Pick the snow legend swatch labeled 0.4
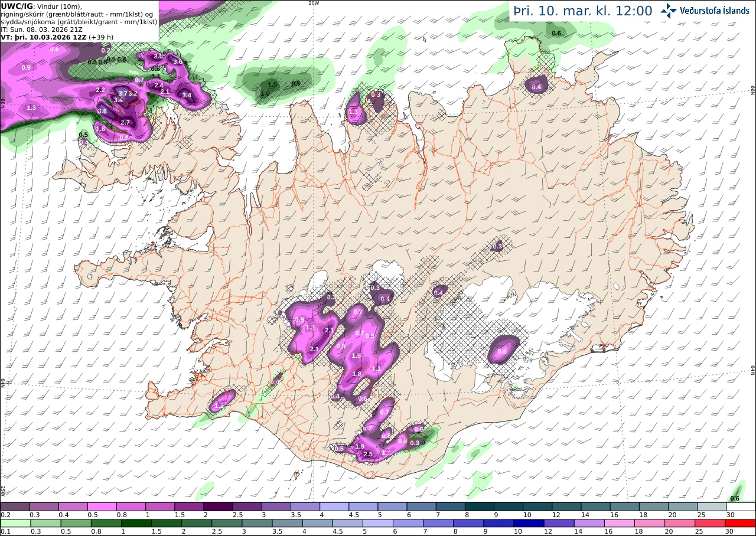This screenshot has width=756, height=536. [x=73, y=506]
